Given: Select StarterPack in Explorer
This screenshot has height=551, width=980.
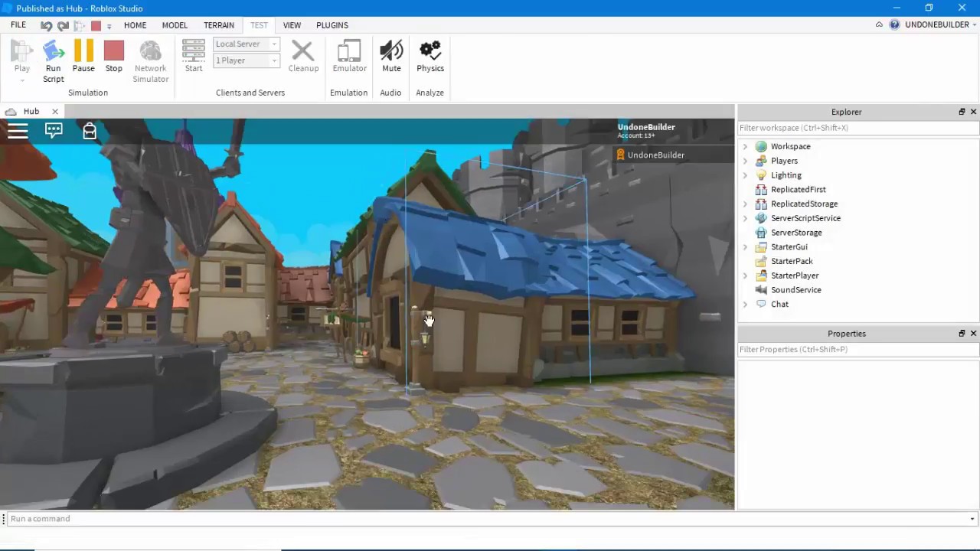Looking at the screenshot, I should 792,261.
